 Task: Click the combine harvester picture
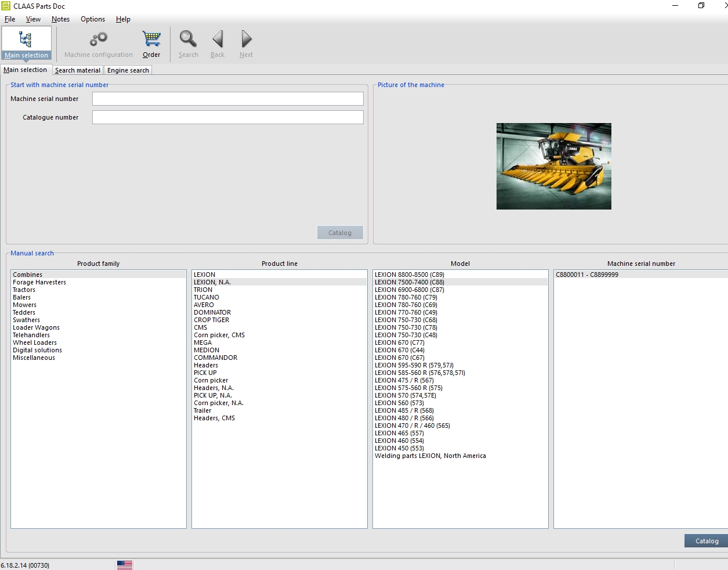tap(553, 166)
